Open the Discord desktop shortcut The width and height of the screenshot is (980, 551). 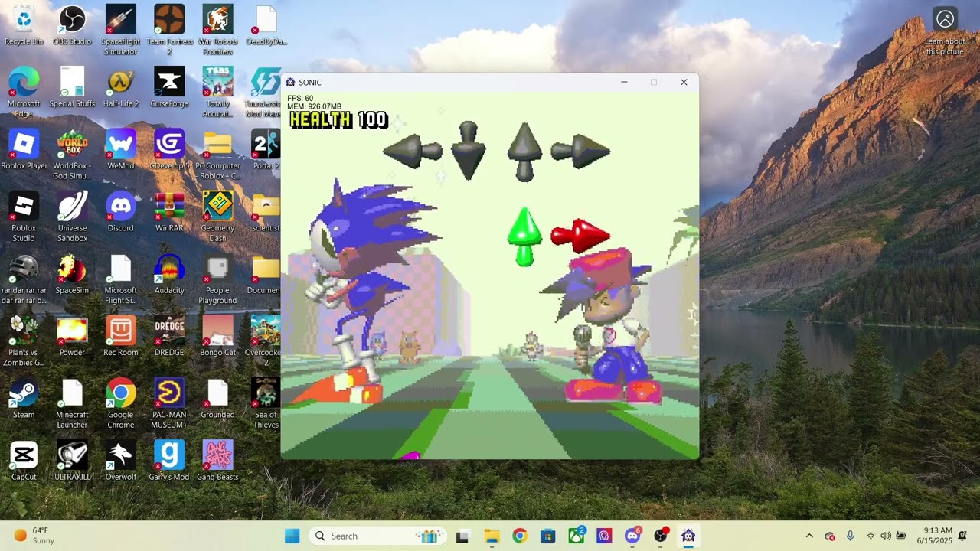click(120, 211)
